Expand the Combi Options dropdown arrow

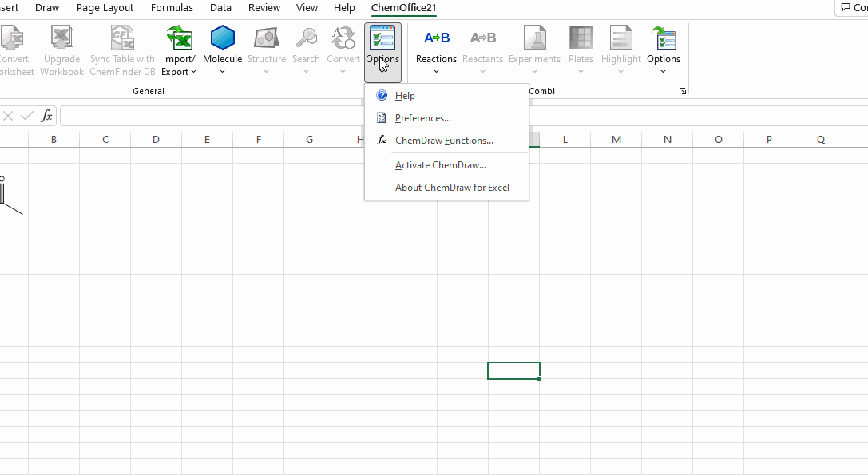point(664,72)
